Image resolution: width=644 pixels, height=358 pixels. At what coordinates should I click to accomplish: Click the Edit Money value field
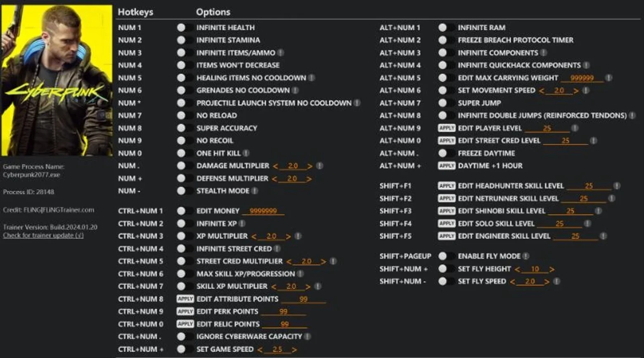tap(263, 211)
